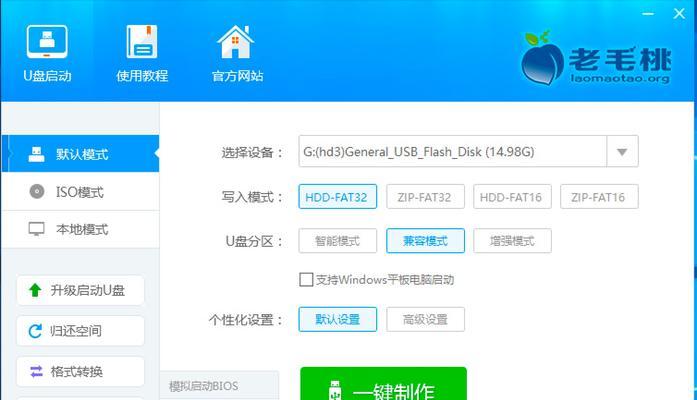The height and width of the screenshot is (400, 697).
Task: Select 默认设置 personalization option
Action: (x=337, y=319)
